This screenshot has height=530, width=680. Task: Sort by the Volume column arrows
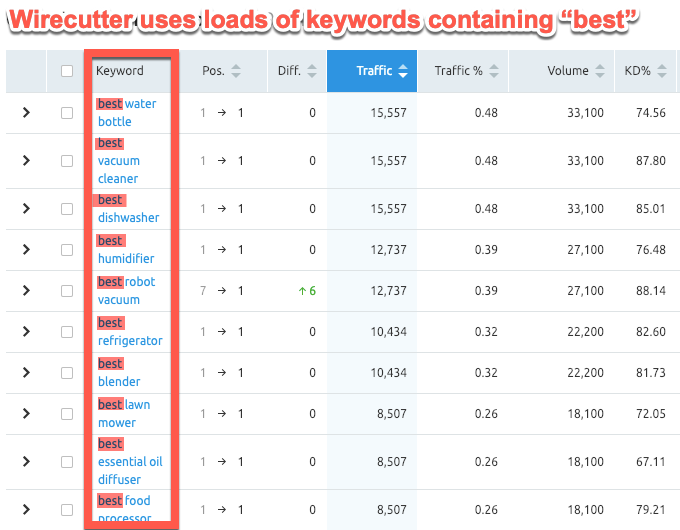(x=599, y=71)
